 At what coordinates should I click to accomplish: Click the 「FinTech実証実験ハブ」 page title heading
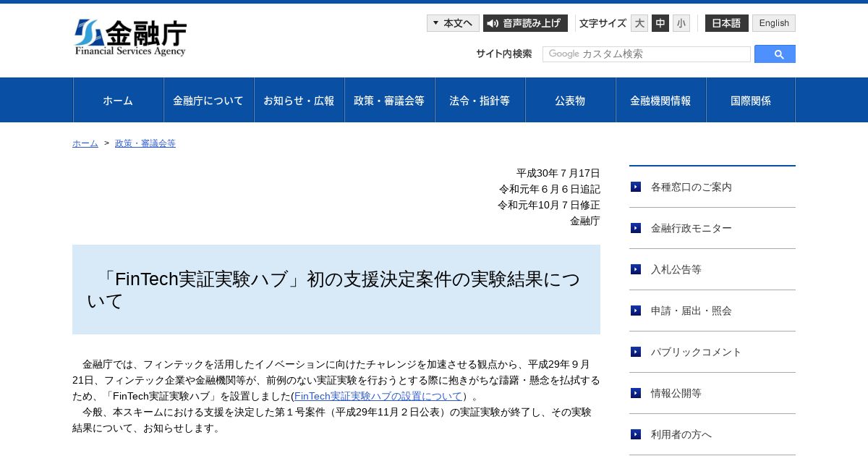coord(336,290)
